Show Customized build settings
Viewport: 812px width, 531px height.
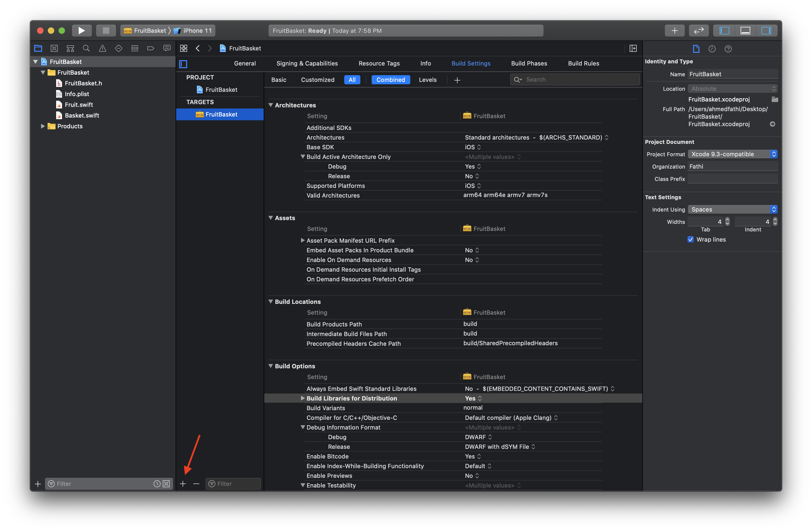(318, 80)
